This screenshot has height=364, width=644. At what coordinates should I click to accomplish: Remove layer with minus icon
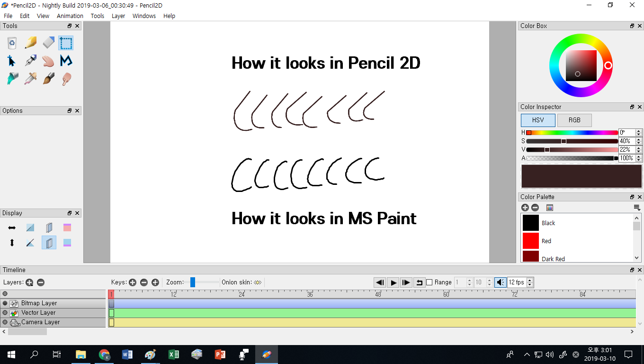click(41, 282)
